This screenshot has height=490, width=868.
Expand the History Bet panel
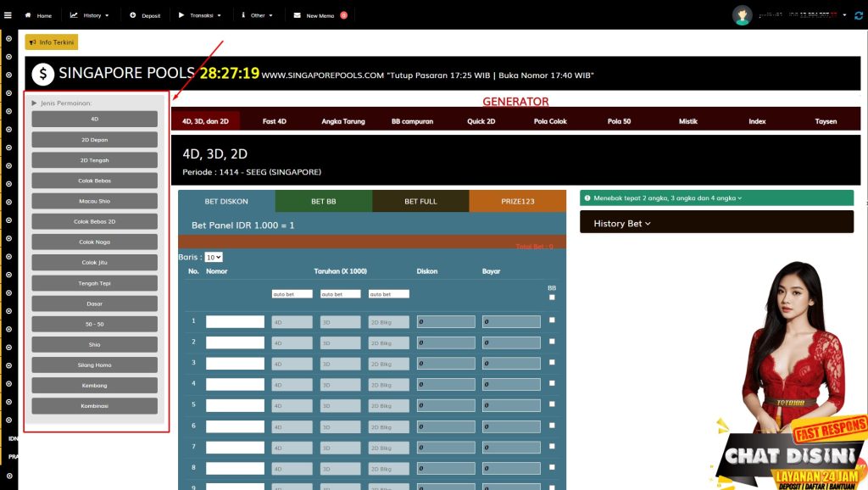coord(717,223)
